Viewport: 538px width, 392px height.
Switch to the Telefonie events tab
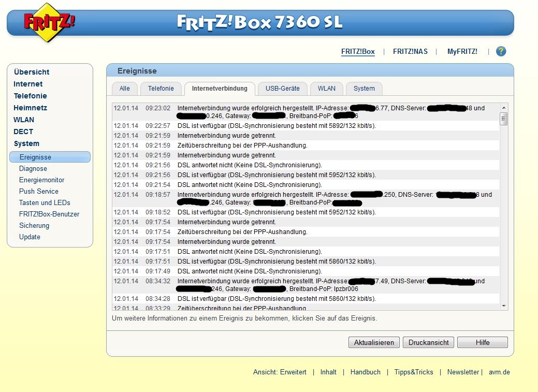click(161, 89)
